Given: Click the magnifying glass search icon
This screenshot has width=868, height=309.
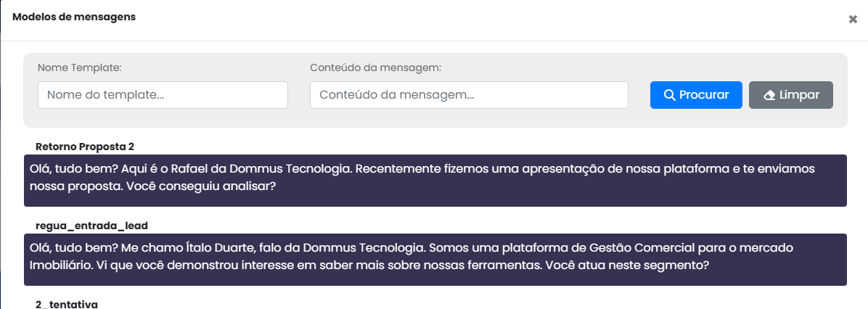Looking at the screenshot, I should (x=669, y=95).
